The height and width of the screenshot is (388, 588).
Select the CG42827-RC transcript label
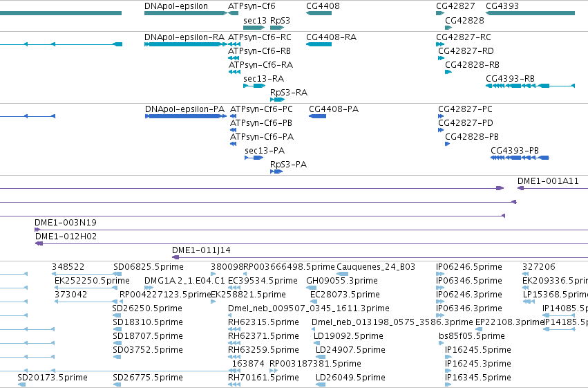click(x=464, y=37)
